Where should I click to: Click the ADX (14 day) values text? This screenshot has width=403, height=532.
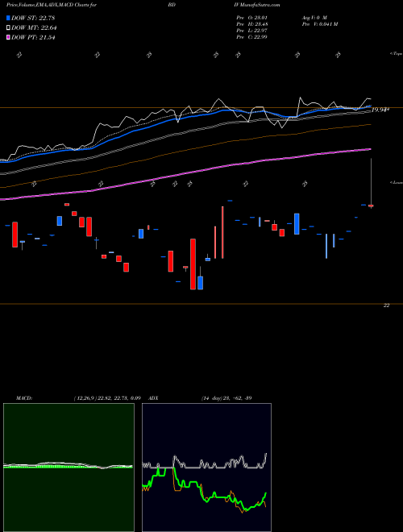226,398
